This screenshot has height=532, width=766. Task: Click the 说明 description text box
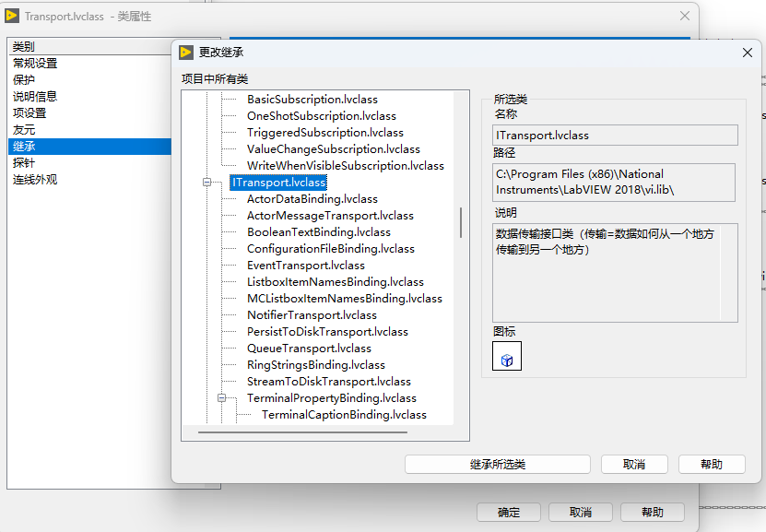pyautogui.click(x=615, y=273)
